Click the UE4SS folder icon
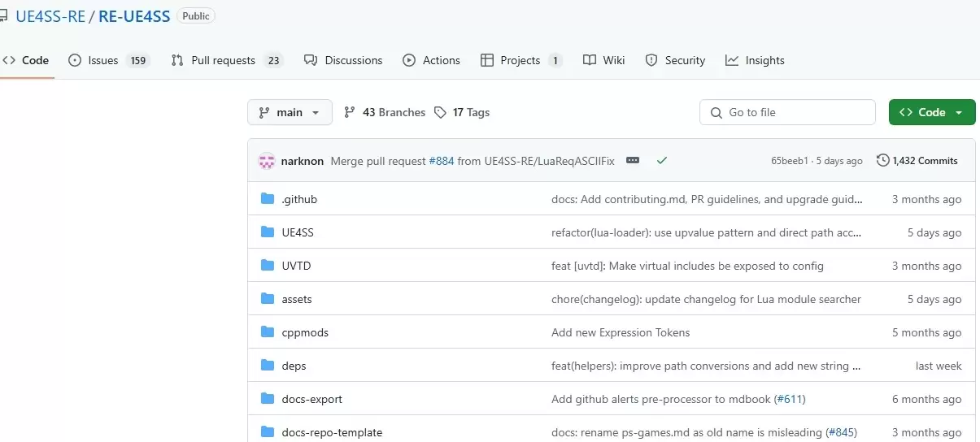This screenshot has width=980, height=442. coord(268,232)
